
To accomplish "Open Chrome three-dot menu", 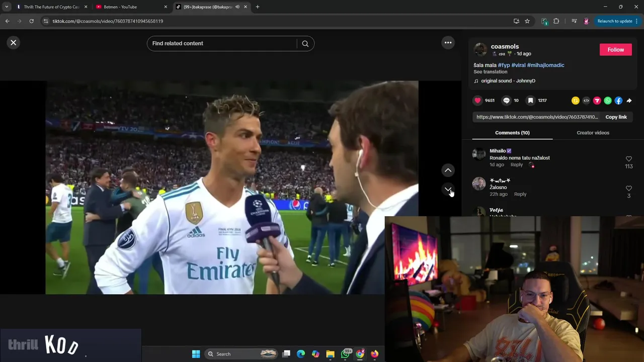I will pos(636,21).
